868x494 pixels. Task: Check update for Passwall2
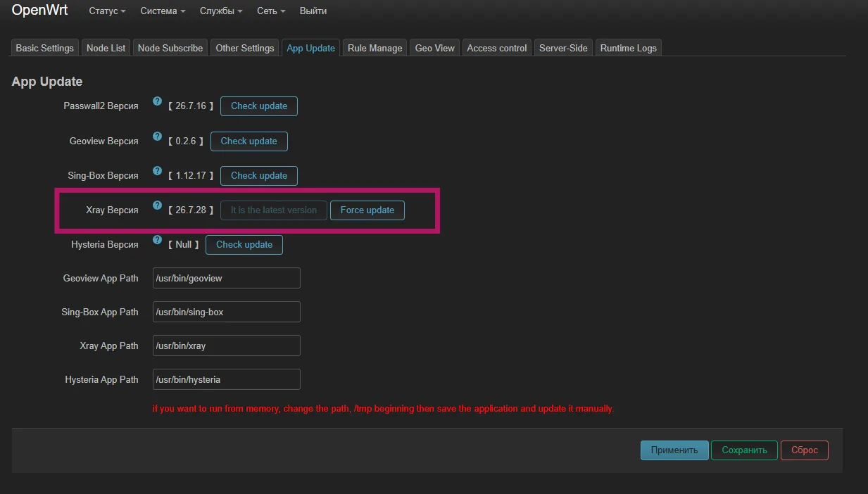click(259, 106)
